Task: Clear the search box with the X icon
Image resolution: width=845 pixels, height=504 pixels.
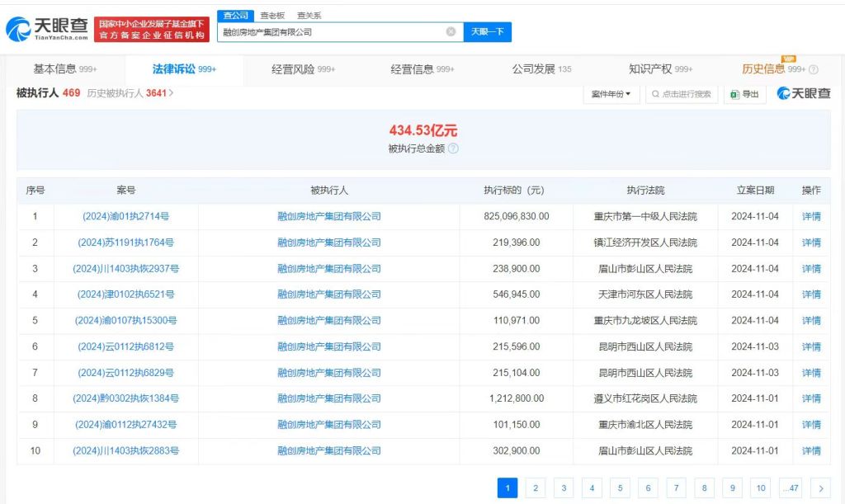Action: point(451,32)
